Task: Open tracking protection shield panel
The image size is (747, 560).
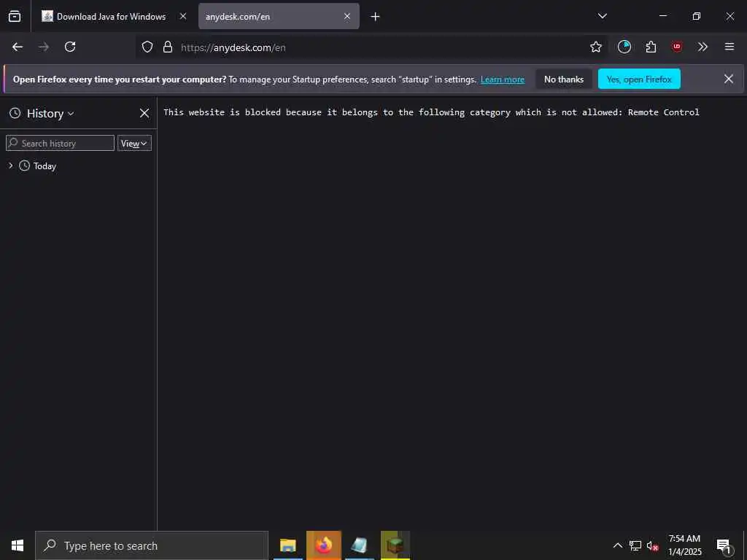Action: (x=147, y=47)
